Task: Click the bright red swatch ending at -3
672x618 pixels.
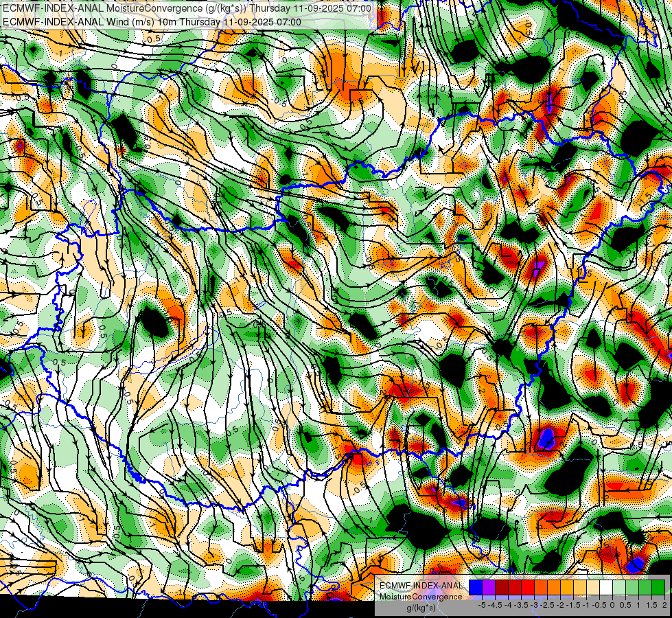Action: 528,588
